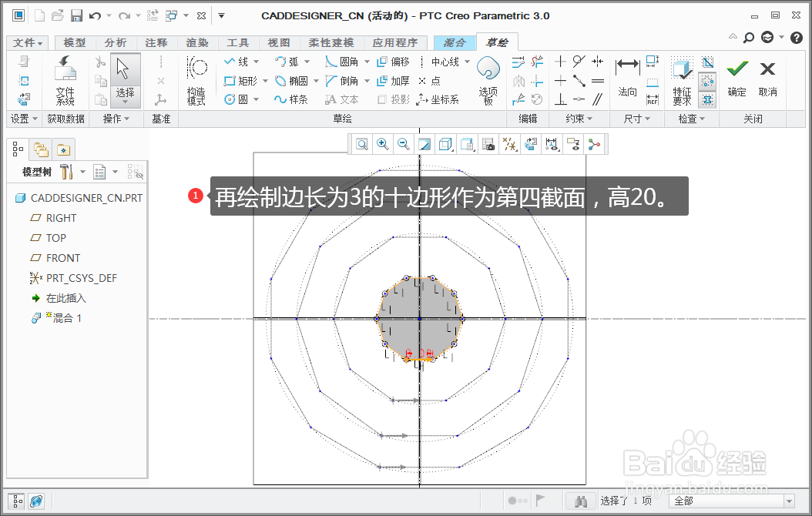Select the Line (线) sketch tool
The height and width of the screenshot is (516, 812).
click(237, 62)
